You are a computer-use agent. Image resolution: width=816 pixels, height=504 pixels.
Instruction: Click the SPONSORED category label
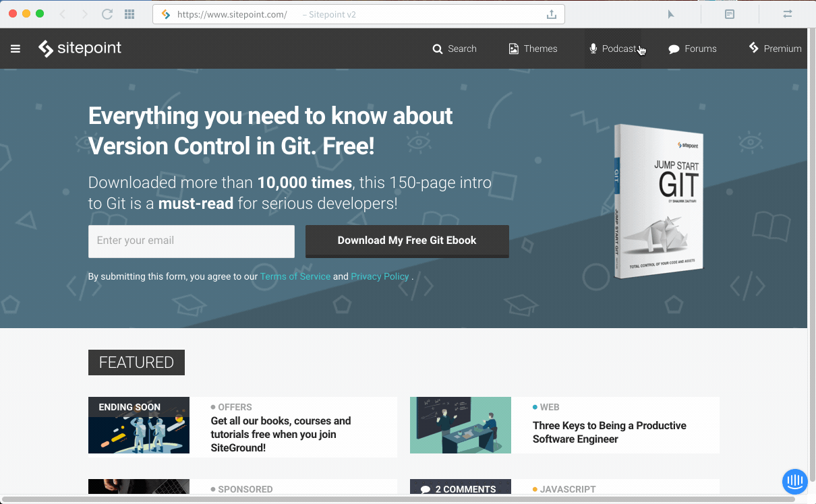pos(245,489)
